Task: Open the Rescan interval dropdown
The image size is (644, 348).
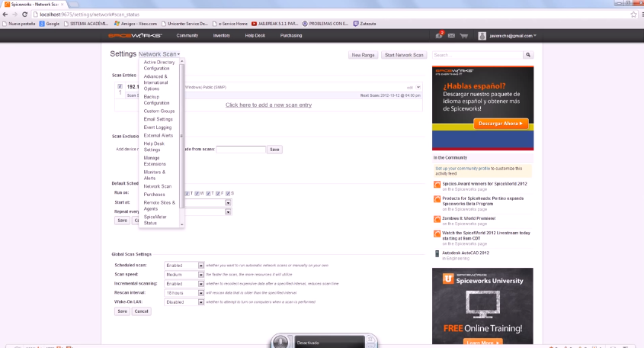Action: pyautogui.click(x=184, y=293)
